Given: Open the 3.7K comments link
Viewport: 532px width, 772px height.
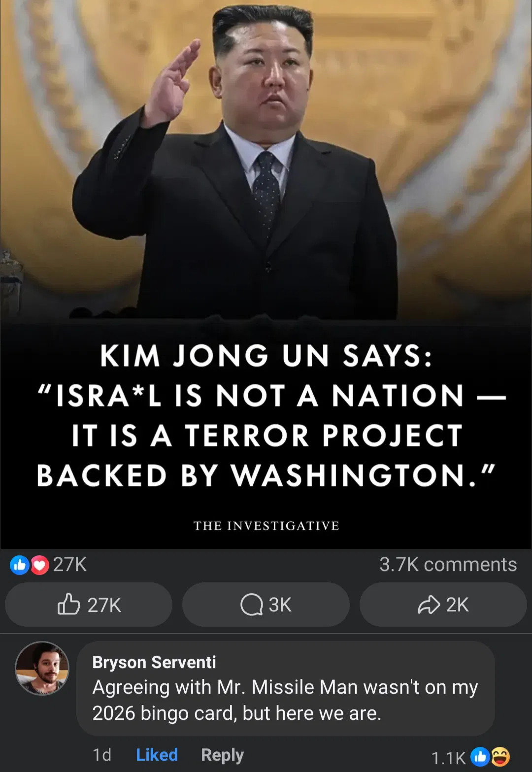Looking at the screenshot, I should click(x=448, y=565).
